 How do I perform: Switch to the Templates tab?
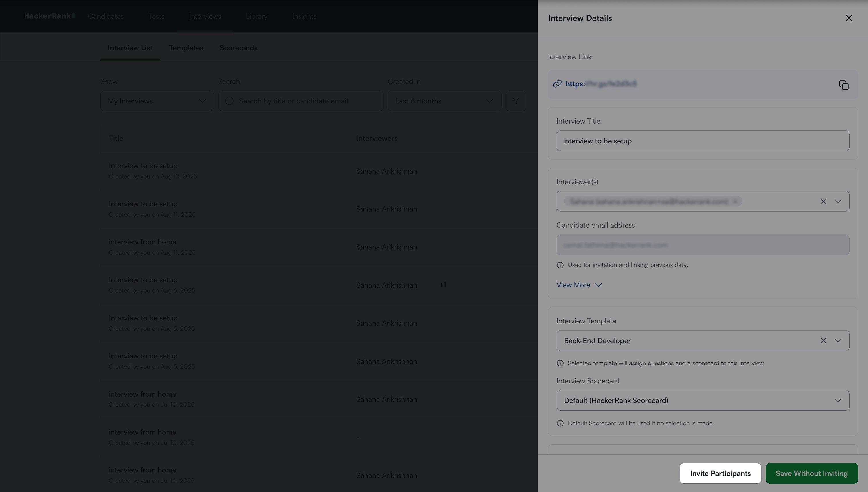point(186,48)
